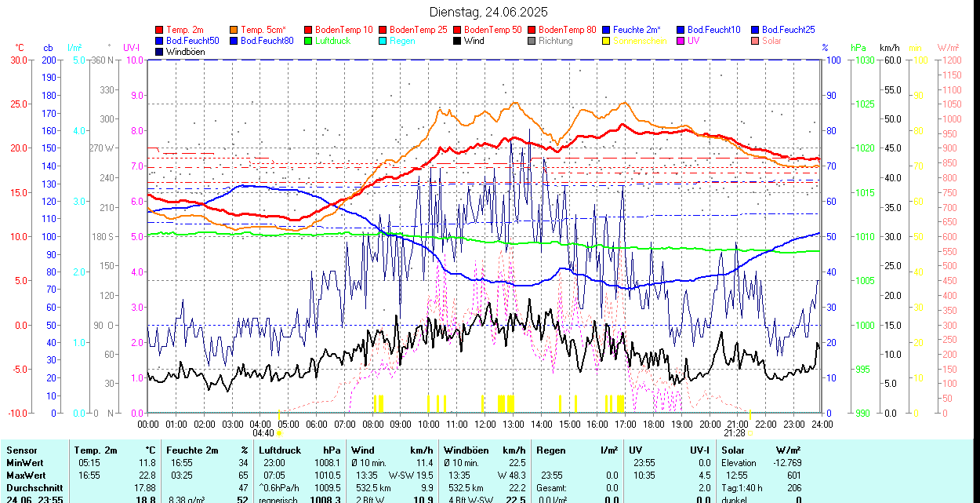
Task: Click the orange Temp. 5cm* legend swatch
Action: click(x=234, y=30)
